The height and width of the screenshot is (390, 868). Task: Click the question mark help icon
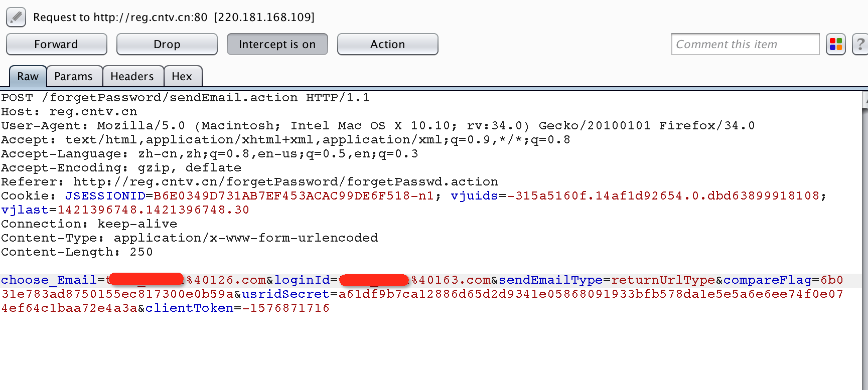860,44
